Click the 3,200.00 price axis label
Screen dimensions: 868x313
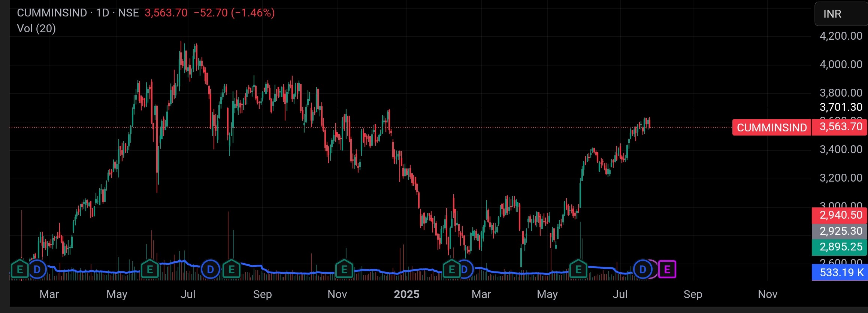click(841, 178)
